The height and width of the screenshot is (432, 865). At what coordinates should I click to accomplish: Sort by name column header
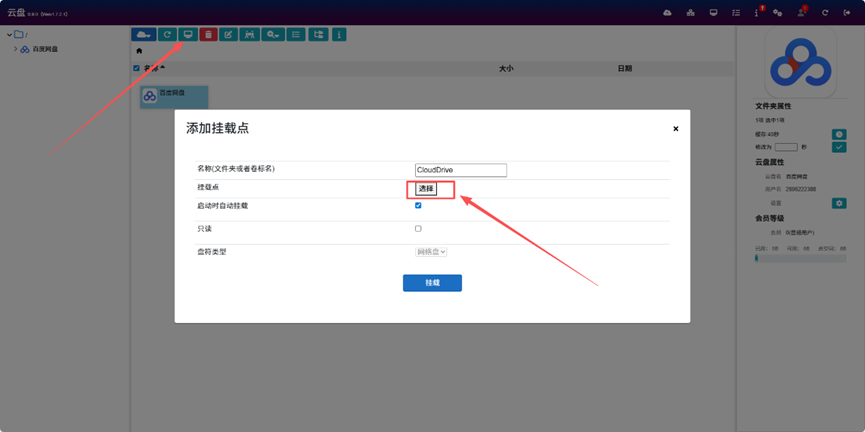tap(154, 68)
